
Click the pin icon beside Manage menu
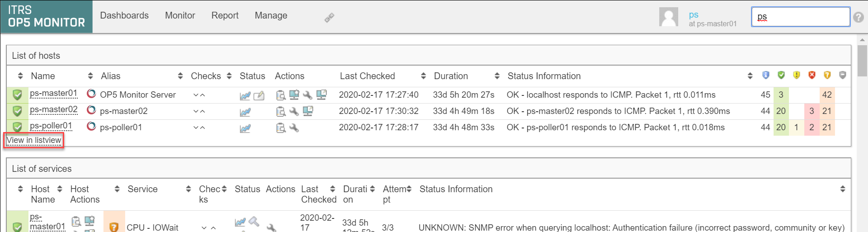click(x=329, y=18)
